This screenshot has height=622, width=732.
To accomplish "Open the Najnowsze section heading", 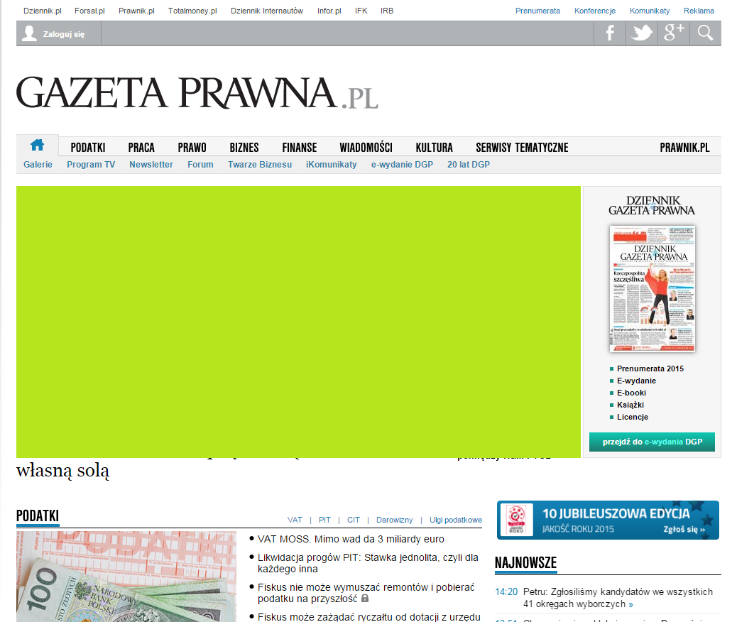I will coord(526,563).
